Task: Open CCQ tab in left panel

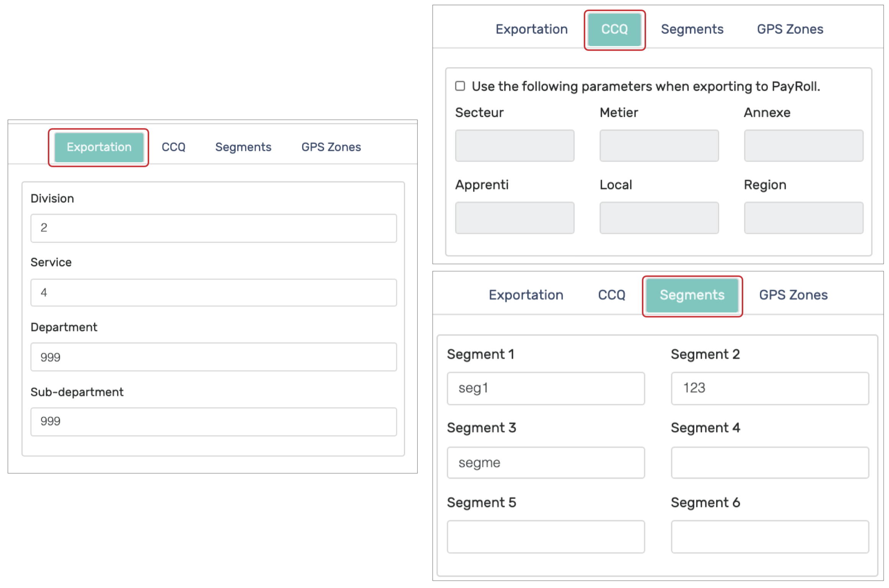Action: pos(173,147)
